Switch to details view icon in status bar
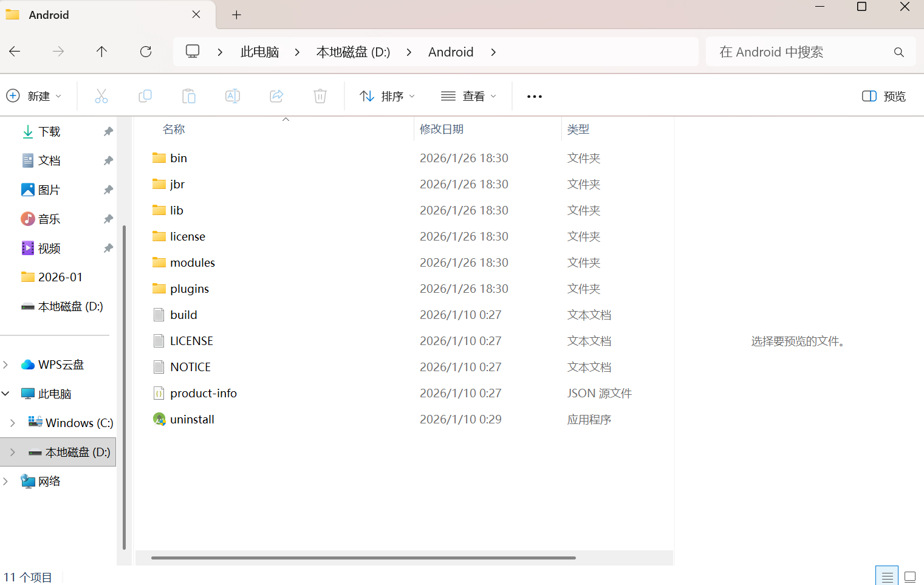Viewport: 924px width, 585px height. (887, 576)
